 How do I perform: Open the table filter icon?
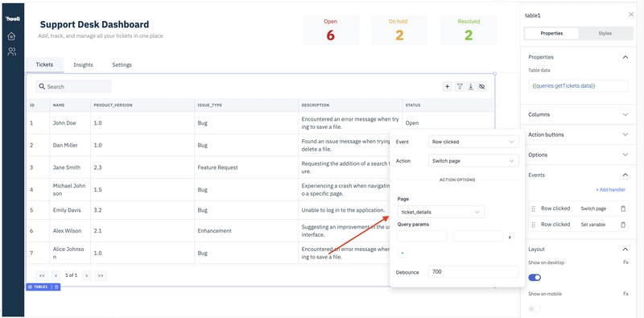click(460, 86)
